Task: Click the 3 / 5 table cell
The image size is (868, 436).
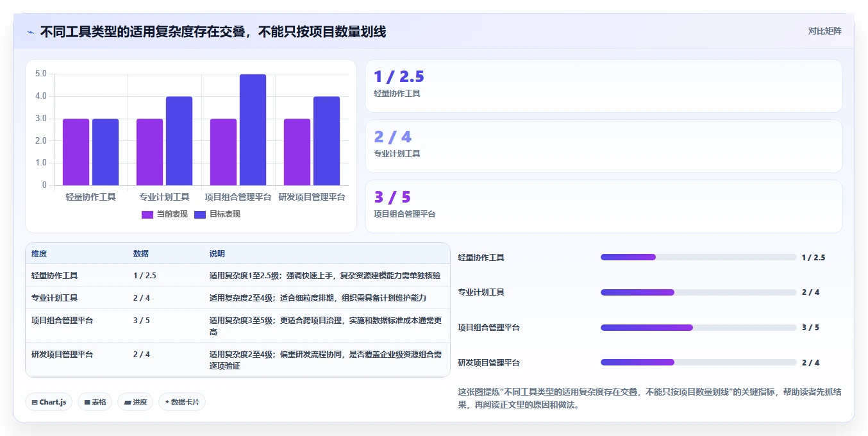Action: 142,320
